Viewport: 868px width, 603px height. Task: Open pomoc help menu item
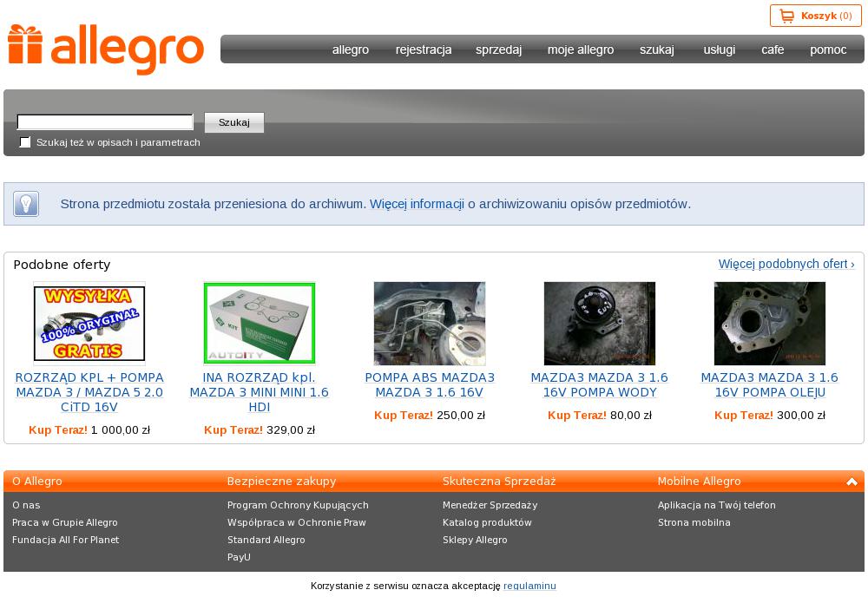[x=828, y=49]
